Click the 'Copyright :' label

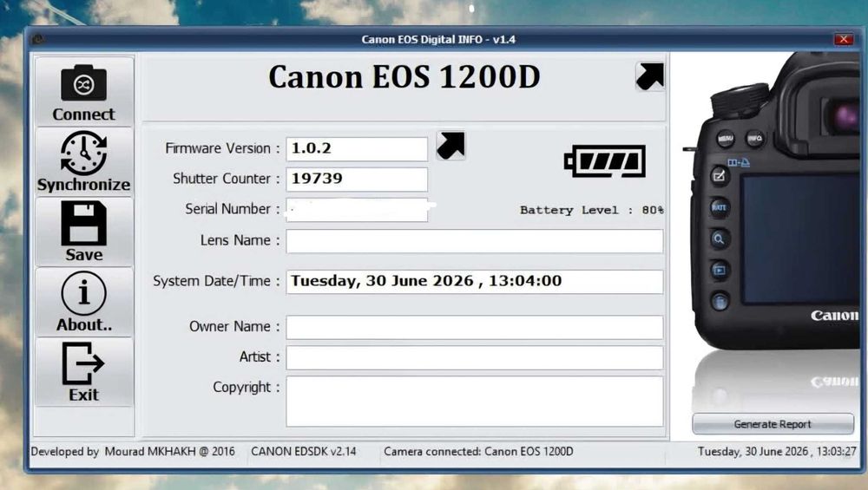click(246, 387)
